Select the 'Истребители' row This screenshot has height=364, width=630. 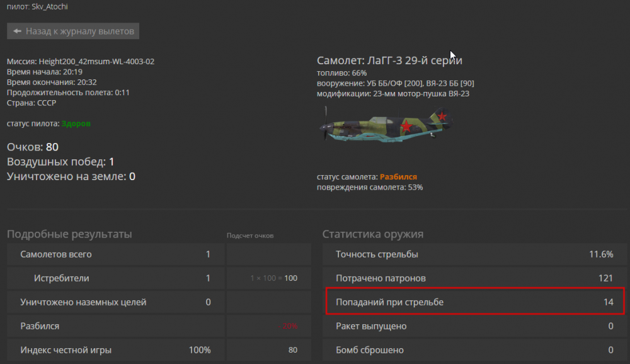(x=115, y=278)
